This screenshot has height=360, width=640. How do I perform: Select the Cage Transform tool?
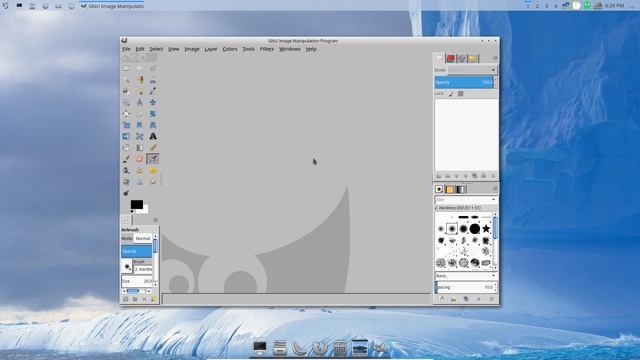(140, 137)
